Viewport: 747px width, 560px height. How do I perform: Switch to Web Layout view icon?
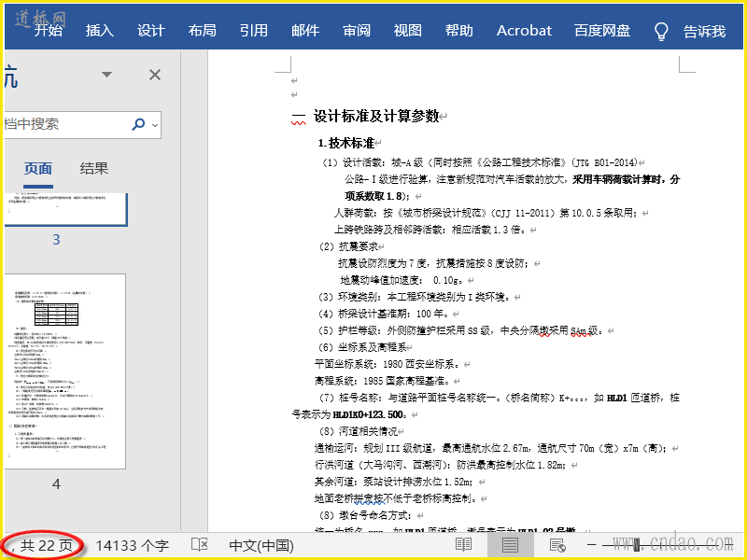[557, 544]
